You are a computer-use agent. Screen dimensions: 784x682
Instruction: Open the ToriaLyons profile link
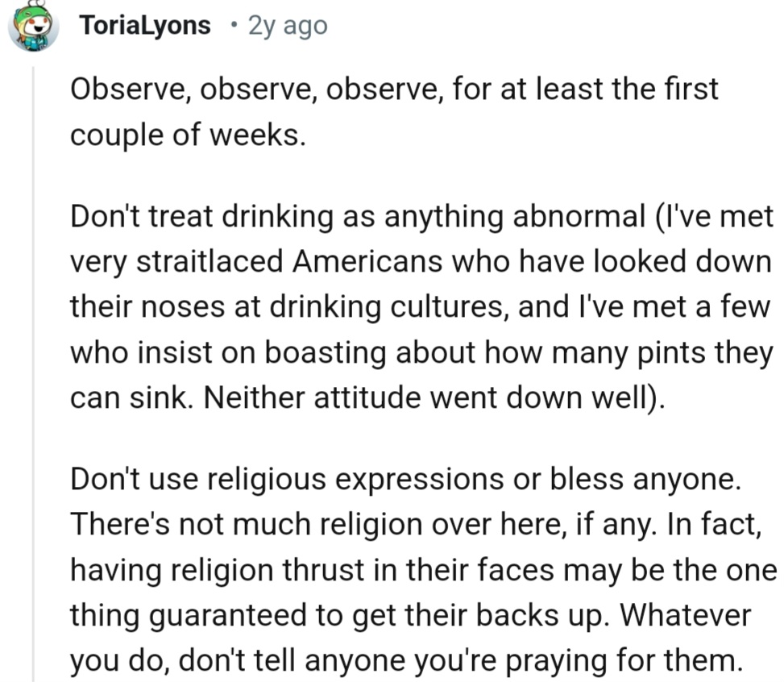(145, 26)
